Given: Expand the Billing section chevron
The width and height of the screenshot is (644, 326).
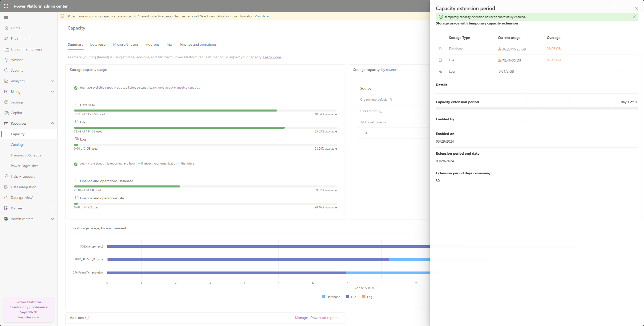Looking at the screenshot, I should click(x=52, y=92).
